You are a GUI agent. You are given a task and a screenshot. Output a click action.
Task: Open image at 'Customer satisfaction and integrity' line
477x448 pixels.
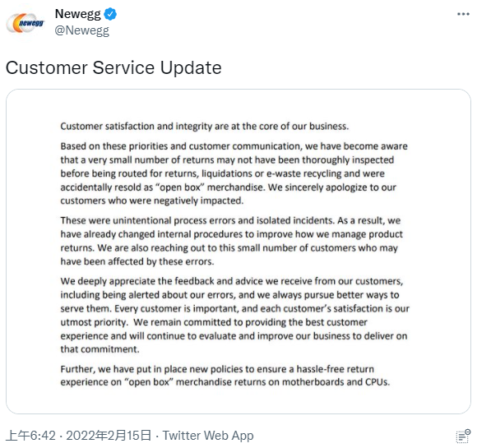205,127
